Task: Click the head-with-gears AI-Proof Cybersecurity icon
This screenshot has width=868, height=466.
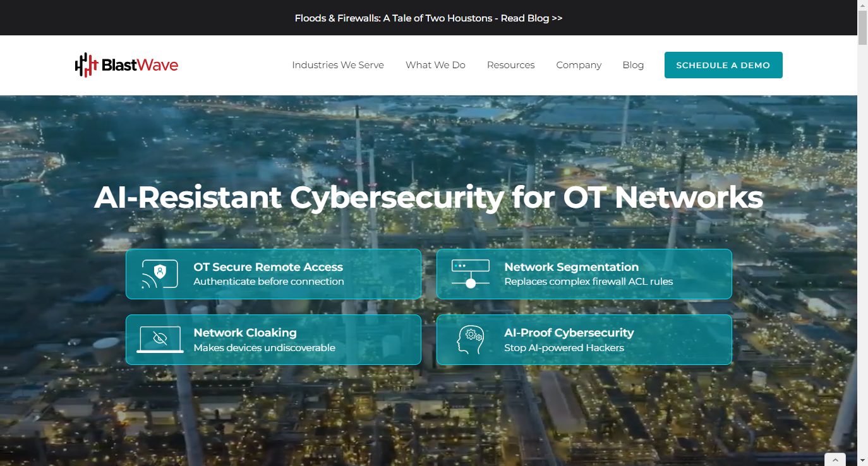Action: click(469, 339)
